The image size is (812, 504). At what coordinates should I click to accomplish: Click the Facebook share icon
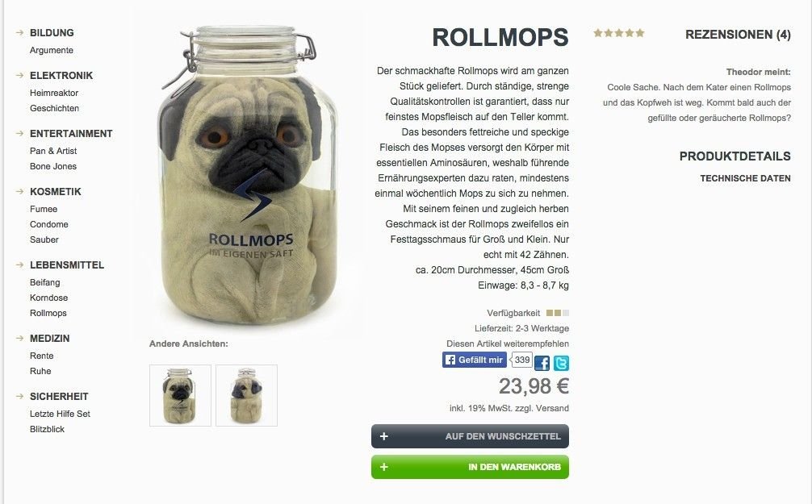[542, 363]
